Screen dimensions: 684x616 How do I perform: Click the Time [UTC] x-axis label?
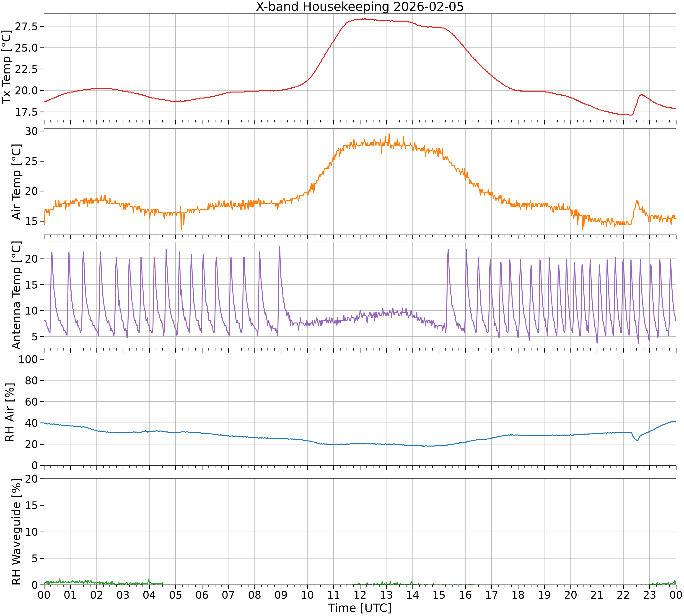(360, 608)
